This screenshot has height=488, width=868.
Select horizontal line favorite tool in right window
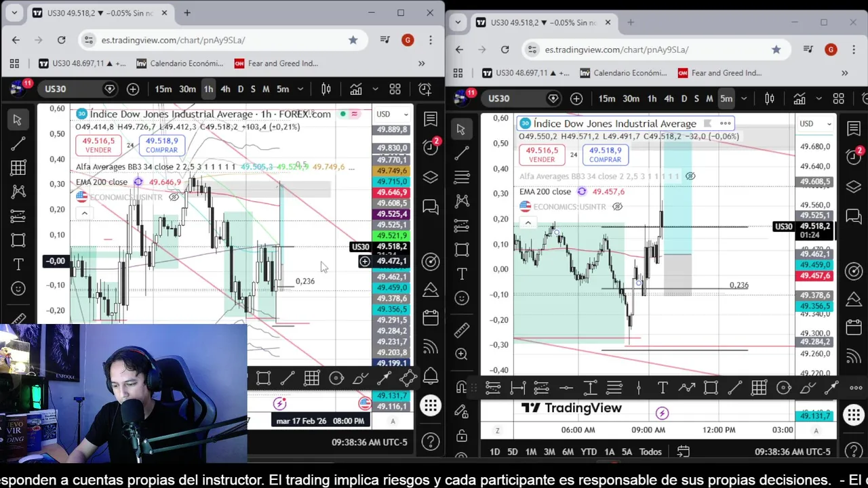[566, 388]
